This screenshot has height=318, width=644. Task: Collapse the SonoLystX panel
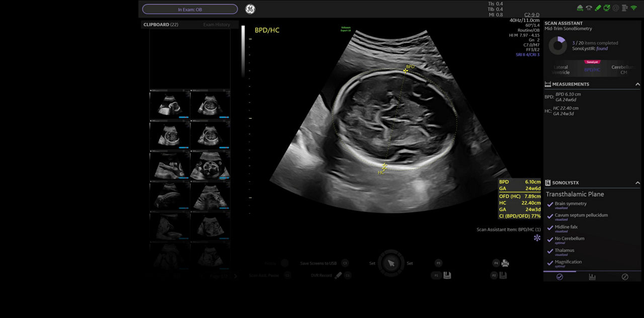pos(637,183)
